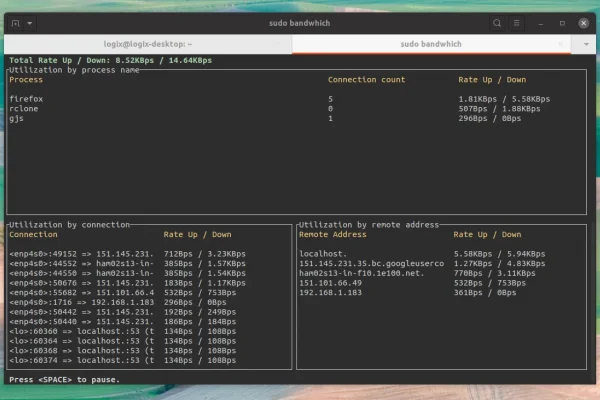This screenshot has width=600, height=400.
Task: Open the hamburger menu in title bar
Action: coord(516,23)
